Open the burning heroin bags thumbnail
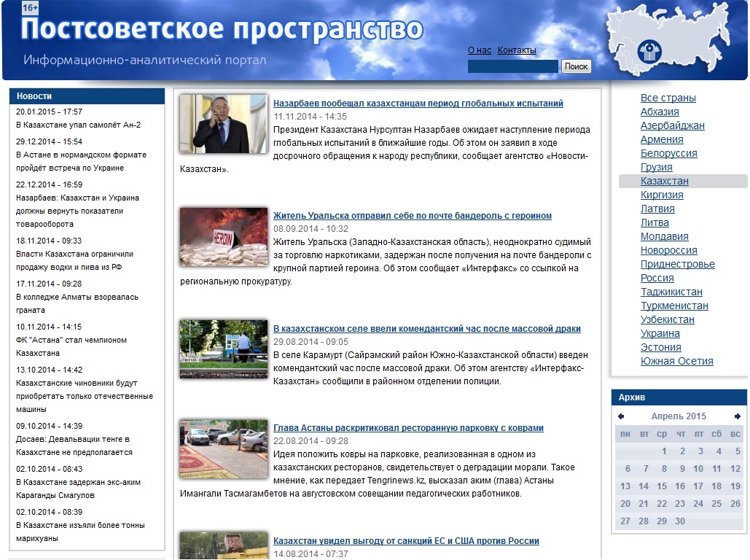 (x=223, y=236)
